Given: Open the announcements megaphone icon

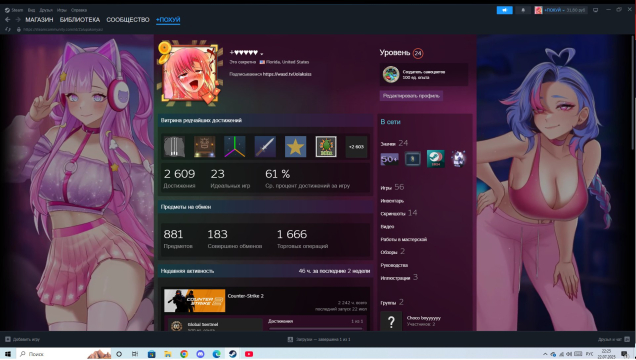Looking at the screenshot, I should (x=505, y=10).
